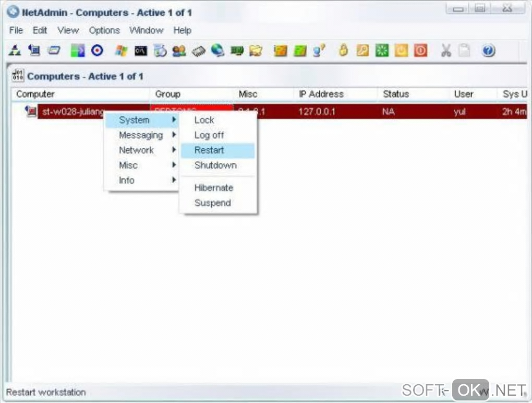This screenshot has width=532, height=403.
Task: Click the paste clipboard toolbar icon
Action: 464,51
